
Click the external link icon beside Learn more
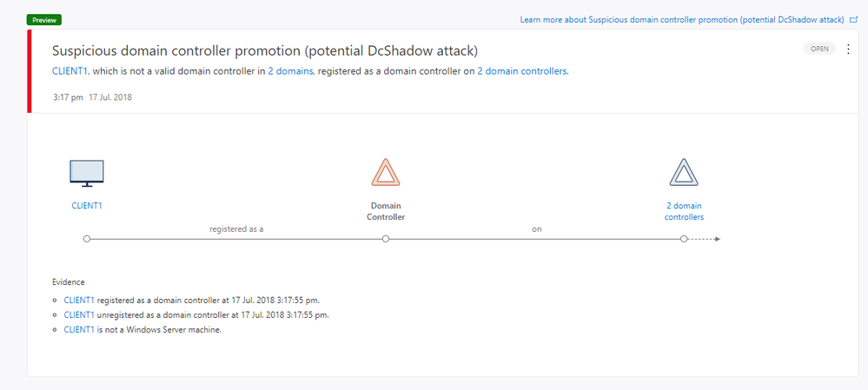coord(853,18)
